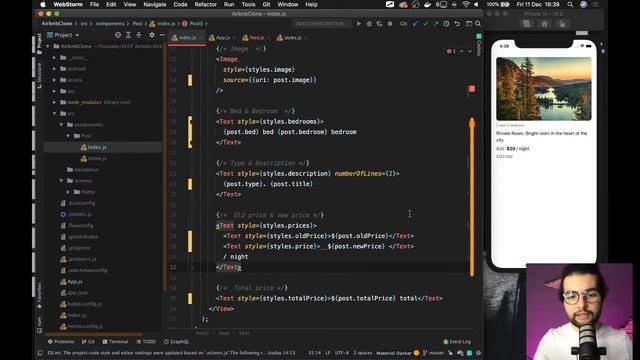640x360 pixels.
Task: Select App.js in the project tree
Action: coord(71,282)
